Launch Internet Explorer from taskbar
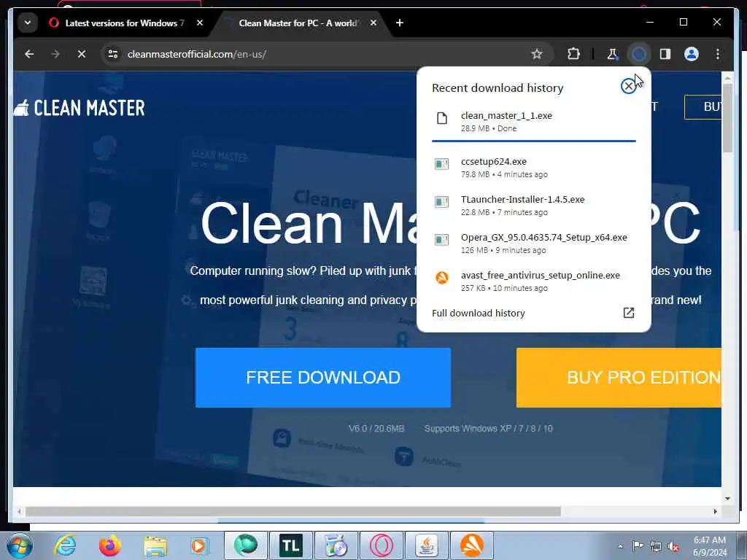Screen dimensions: 747x560 65,545
